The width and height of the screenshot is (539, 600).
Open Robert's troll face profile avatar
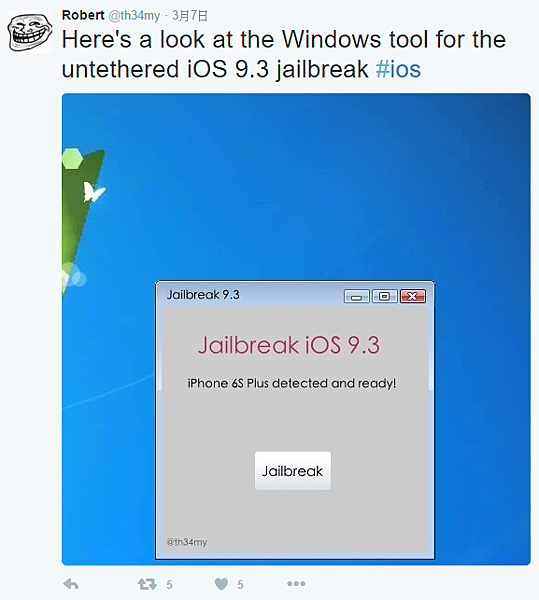[x=30, y=31]
